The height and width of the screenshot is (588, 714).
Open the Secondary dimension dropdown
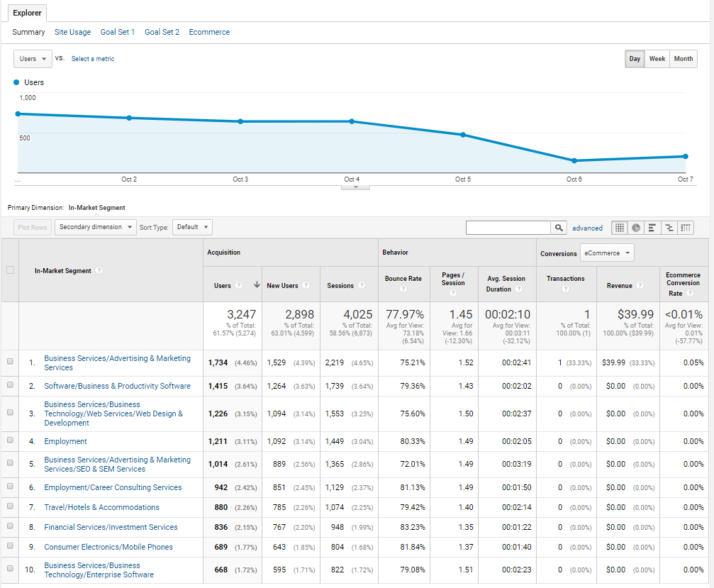pyautogui.click(x=96, y=227)
